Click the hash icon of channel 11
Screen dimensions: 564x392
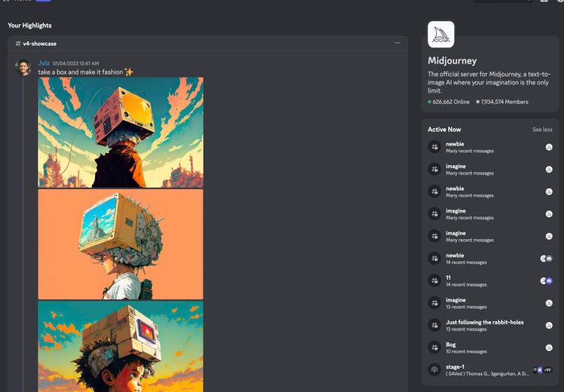pos(434,281)
